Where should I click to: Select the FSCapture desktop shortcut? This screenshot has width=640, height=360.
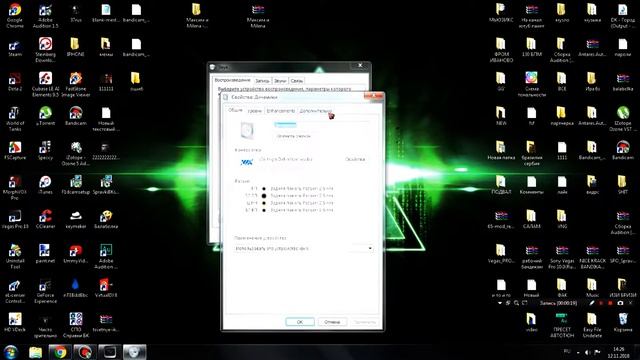pos(15,150)
